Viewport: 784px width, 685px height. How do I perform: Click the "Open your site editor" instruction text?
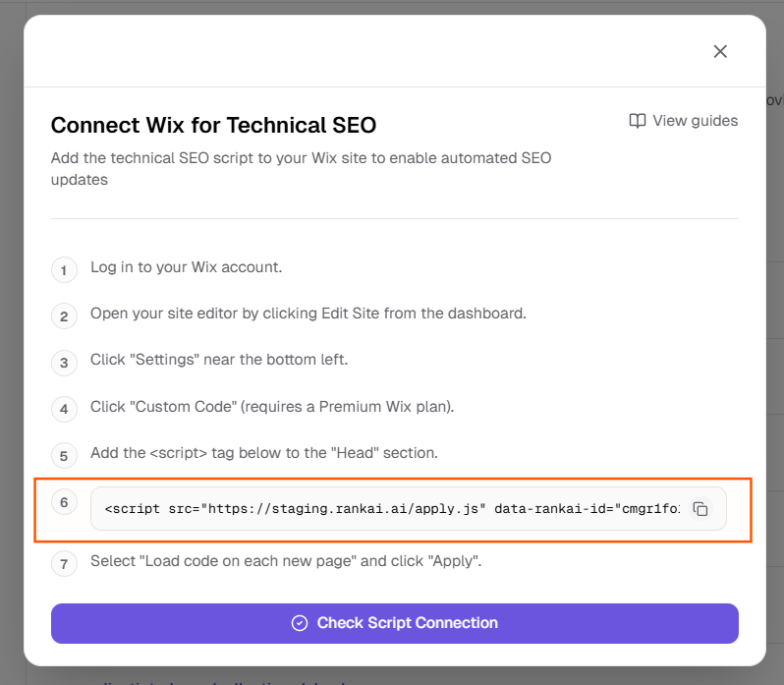coord(308,314)
